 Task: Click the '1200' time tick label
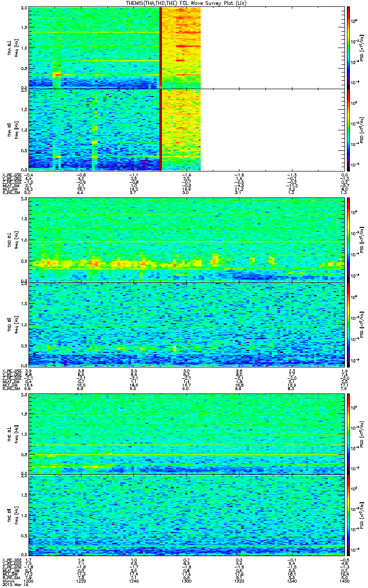click(x=29, y=582)
